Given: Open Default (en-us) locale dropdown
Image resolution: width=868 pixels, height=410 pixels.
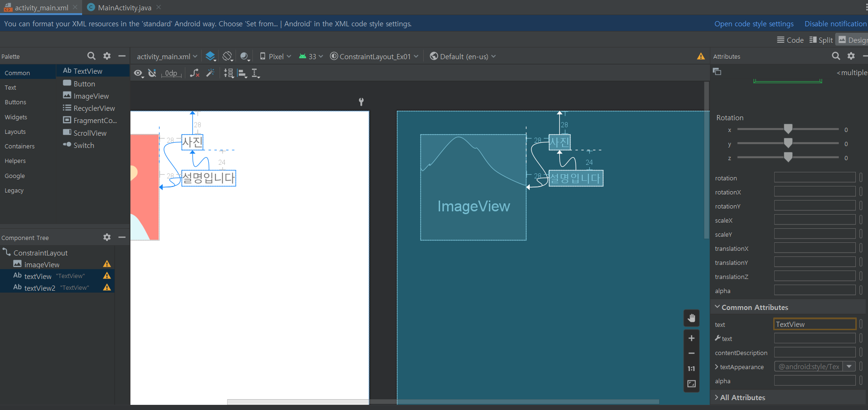Looking at the screenshot, I should pyautogui.click(x=463, y=56).
